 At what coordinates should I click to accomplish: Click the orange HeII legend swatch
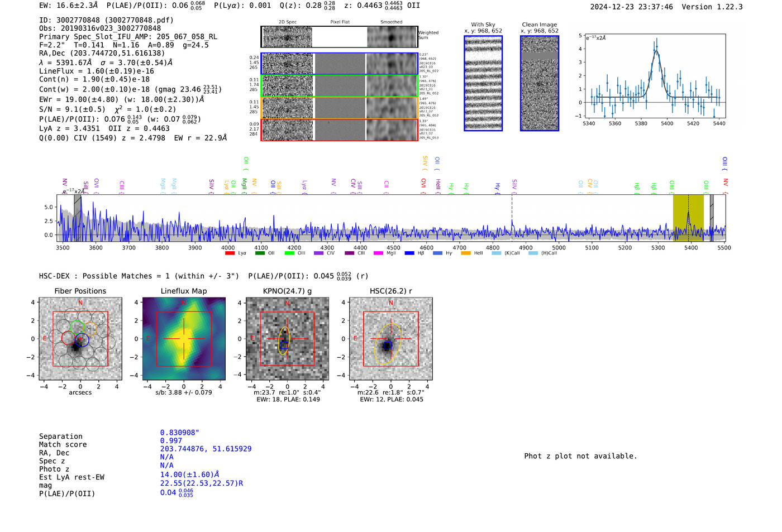pyautogui.click(x=466, y=253)
